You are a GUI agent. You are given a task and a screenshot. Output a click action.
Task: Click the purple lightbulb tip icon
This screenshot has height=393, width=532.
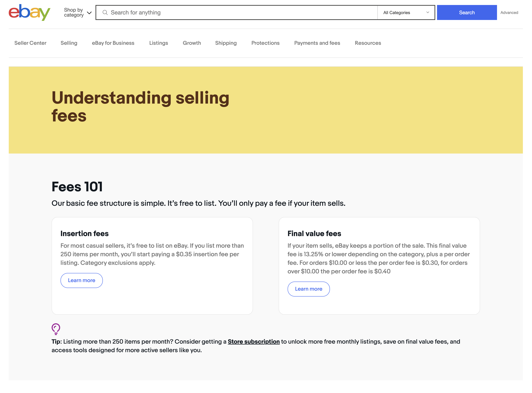click(56, 329)
